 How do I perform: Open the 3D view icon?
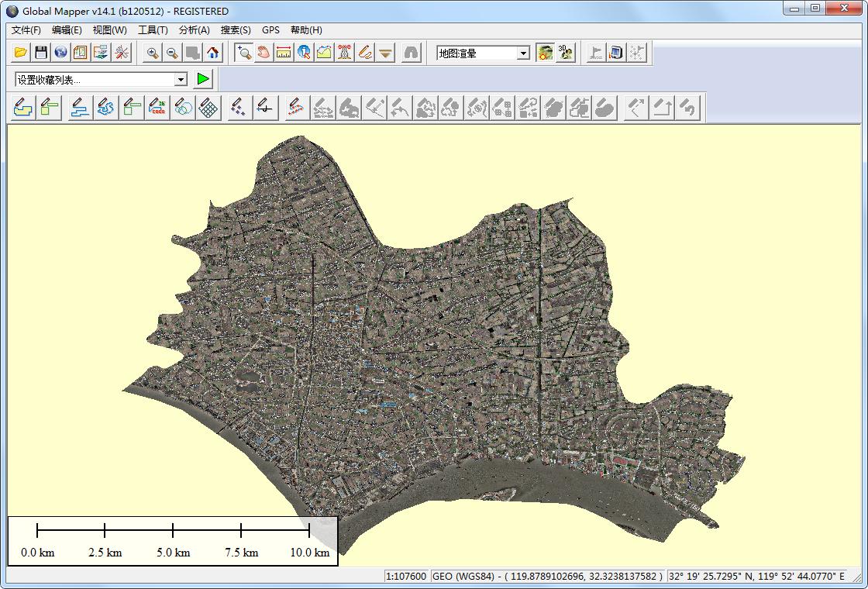pos(566,53)
